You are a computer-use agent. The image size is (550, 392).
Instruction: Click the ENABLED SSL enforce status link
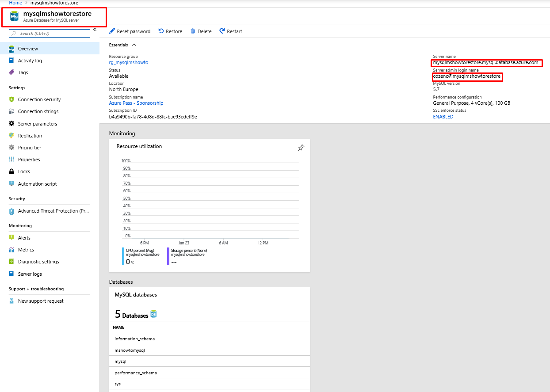443,117
